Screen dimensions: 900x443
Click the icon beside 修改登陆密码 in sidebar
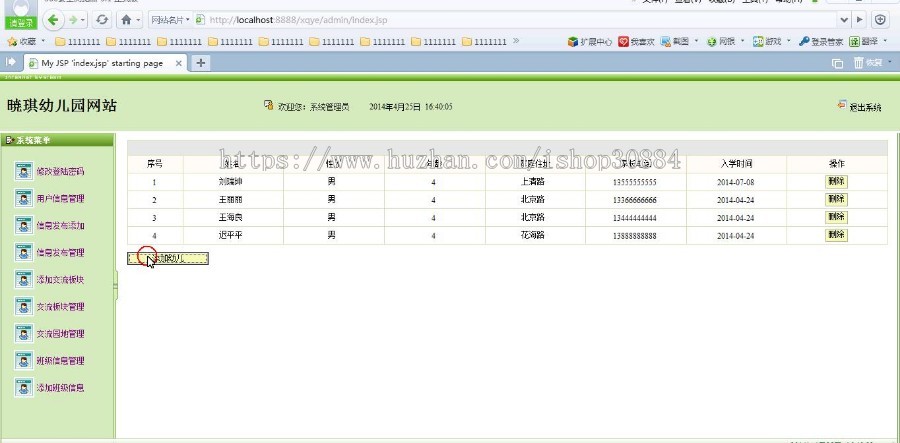coord(24,172)
